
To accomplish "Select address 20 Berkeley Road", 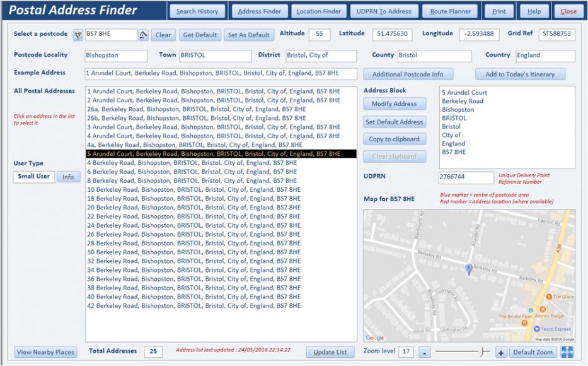I will (221, 207).
